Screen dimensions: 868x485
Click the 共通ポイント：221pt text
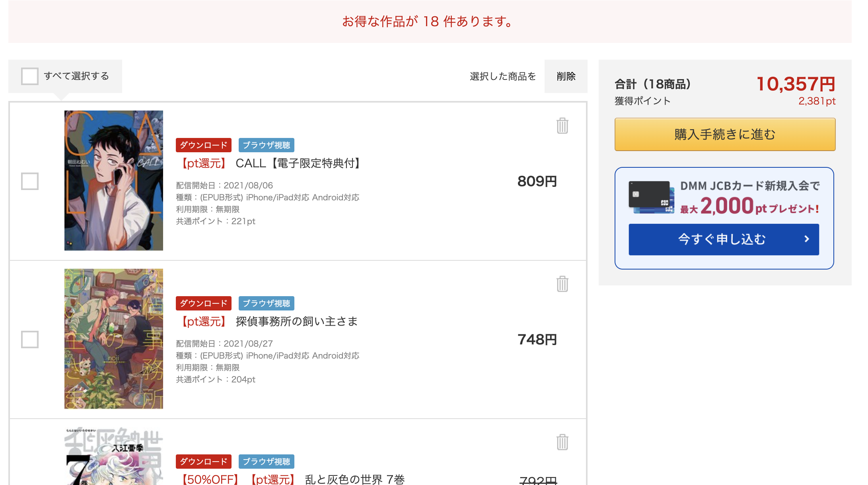[216, 221]
